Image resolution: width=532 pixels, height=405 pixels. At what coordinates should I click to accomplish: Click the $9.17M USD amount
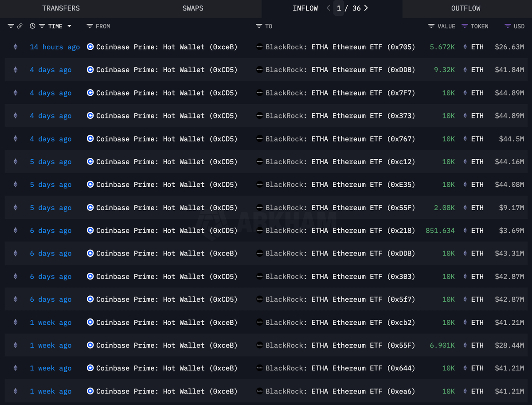point(512,208)
